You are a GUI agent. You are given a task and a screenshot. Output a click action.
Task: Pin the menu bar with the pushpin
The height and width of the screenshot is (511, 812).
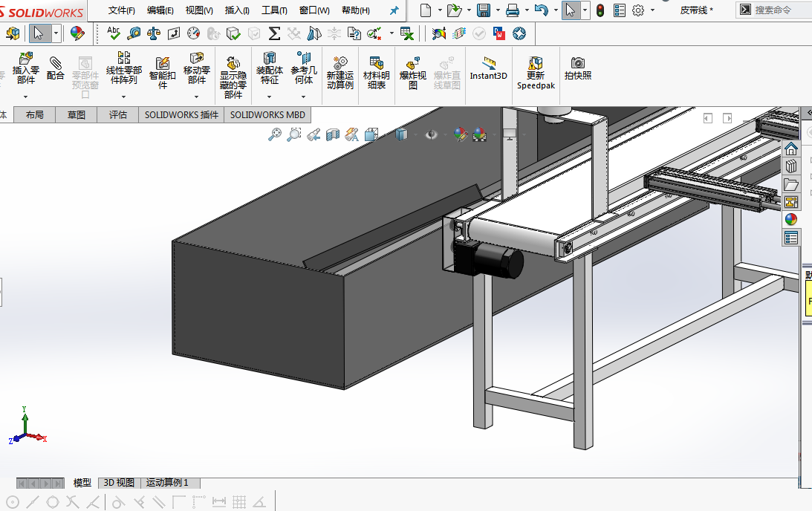pyautogui.click(x=394, y=10)
